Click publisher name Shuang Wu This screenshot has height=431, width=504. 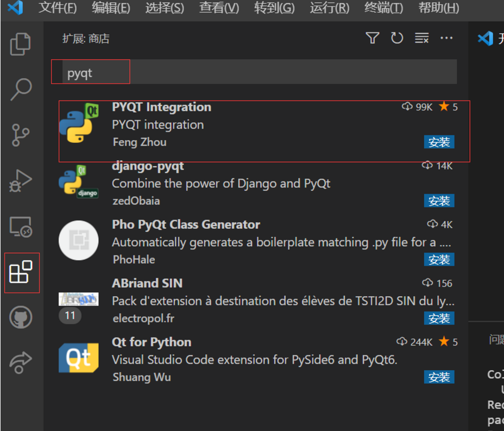click(x=142, y=377)
